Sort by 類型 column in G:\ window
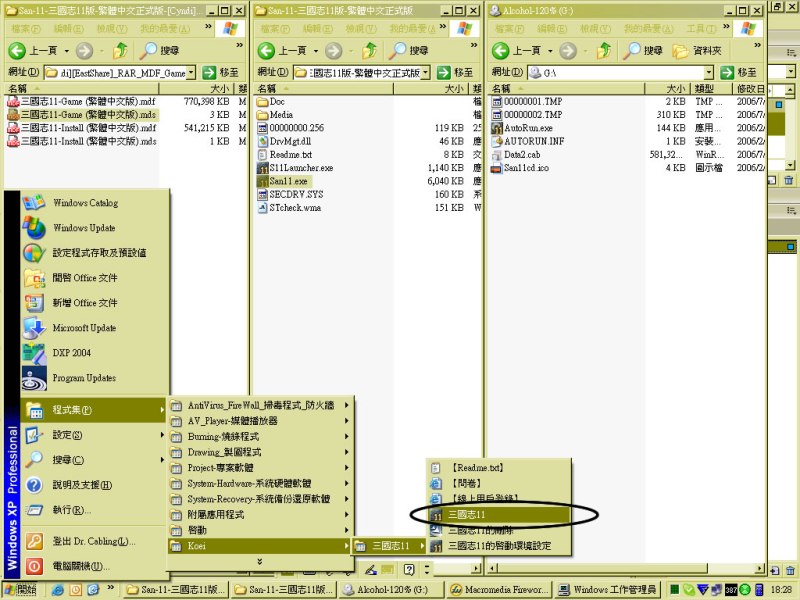This screenshot has height=600, width=800. (711, 89)
